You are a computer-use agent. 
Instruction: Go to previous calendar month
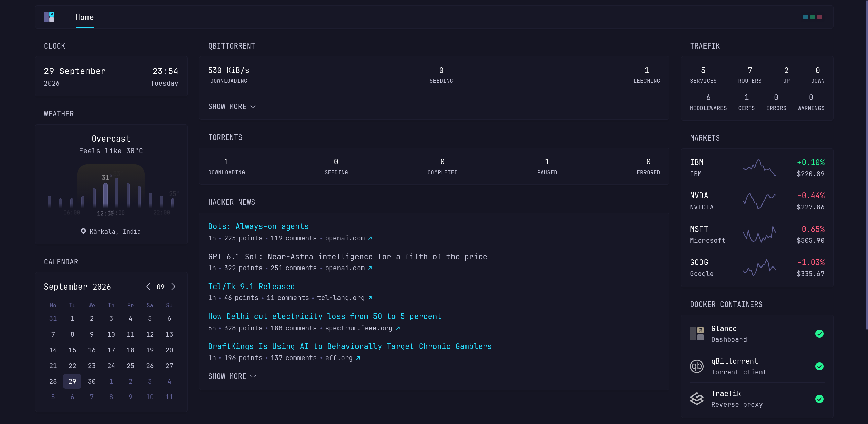[x=148, y=287]
